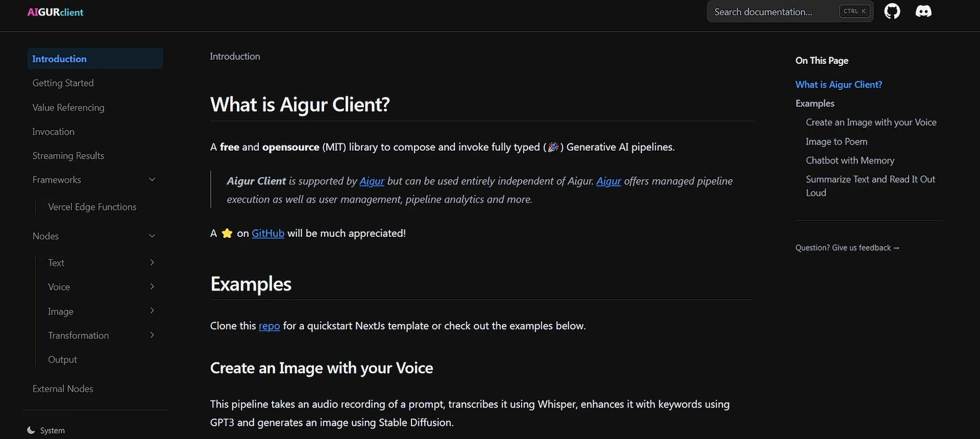The height and width of the screenshot is (439, 980).
Task: Expand the Text node group
Action: coord(152,262)
